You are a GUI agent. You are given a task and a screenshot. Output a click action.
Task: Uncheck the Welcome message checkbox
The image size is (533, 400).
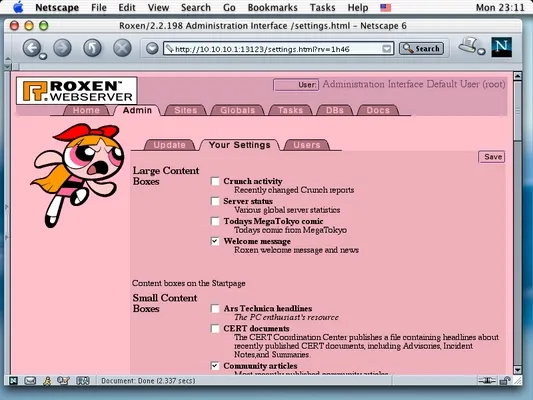point(215,241)
